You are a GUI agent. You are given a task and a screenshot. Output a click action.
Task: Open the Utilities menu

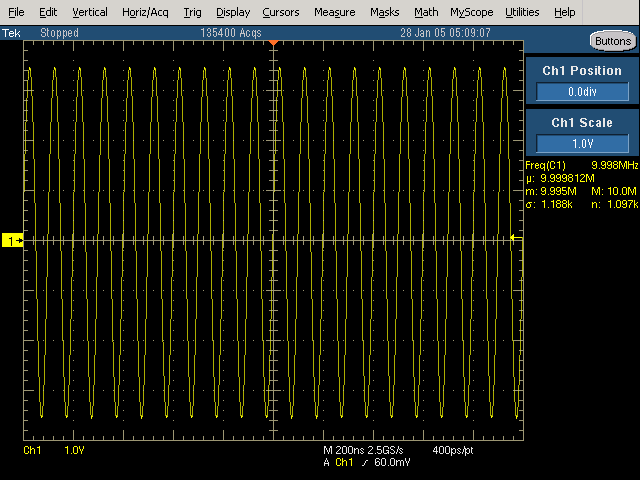pos(522,12)
